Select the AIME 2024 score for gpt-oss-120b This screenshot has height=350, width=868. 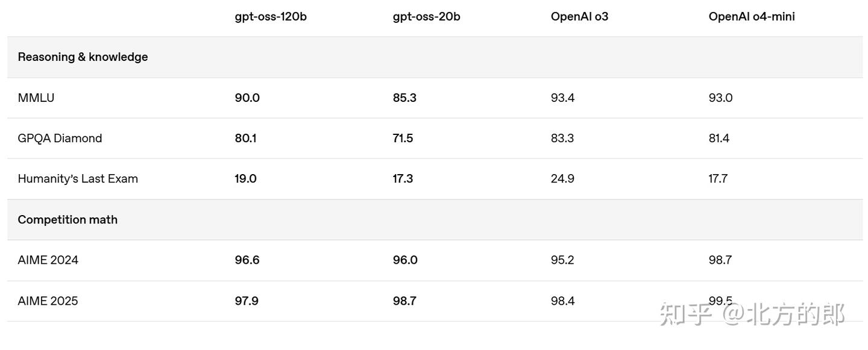click(247, 260)
